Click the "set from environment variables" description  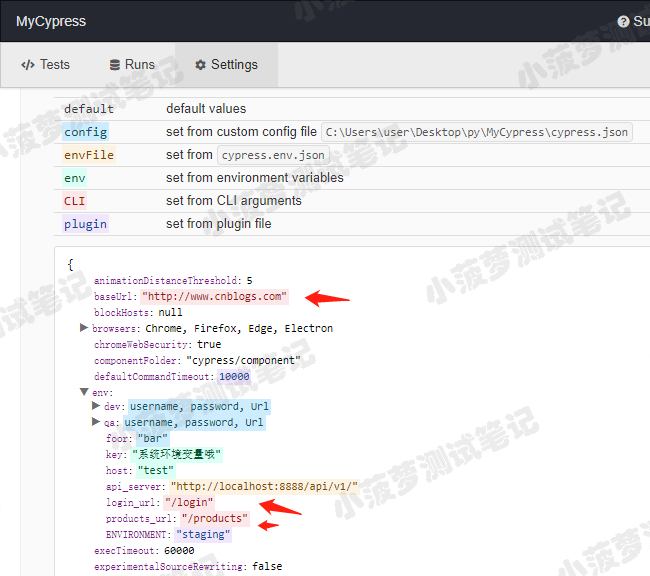point(255,178)
